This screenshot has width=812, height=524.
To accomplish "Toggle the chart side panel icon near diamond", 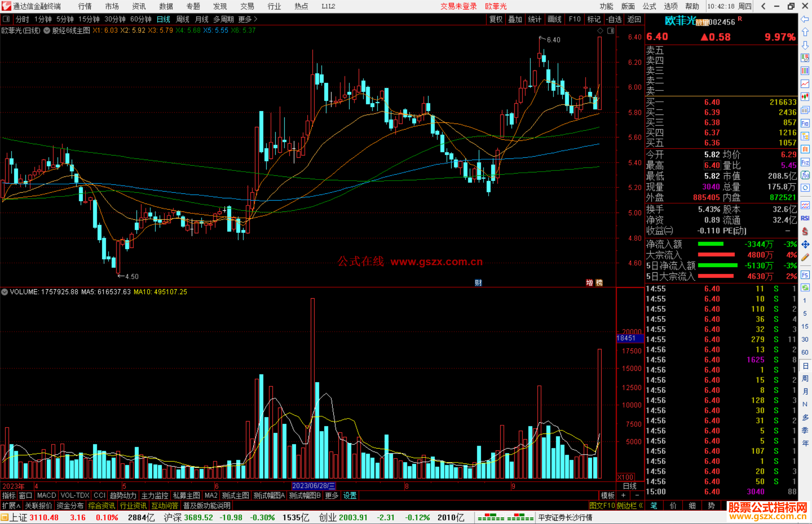I will [611, 31].
